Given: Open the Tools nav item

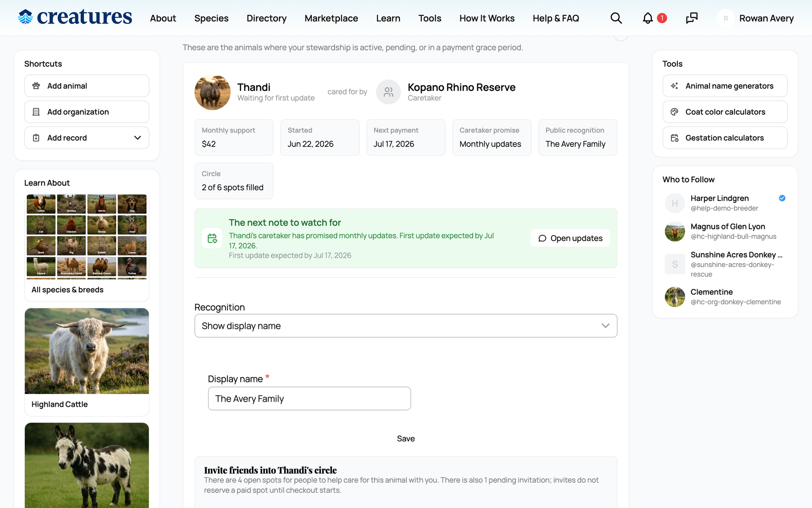Looking at the screenshot, I should click(430, 18).
